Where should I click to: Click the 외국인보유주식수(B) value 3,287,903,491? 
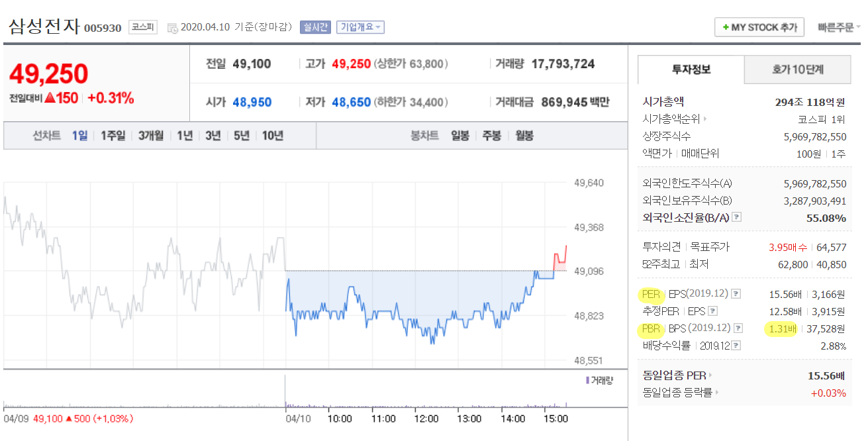(x=815, y=201)
